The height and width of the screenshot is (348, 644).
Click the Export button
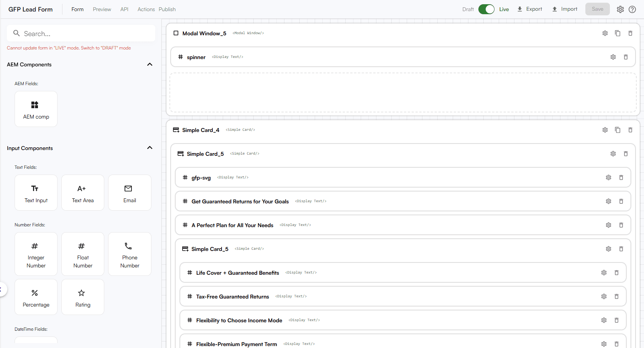tap(529, 9)
